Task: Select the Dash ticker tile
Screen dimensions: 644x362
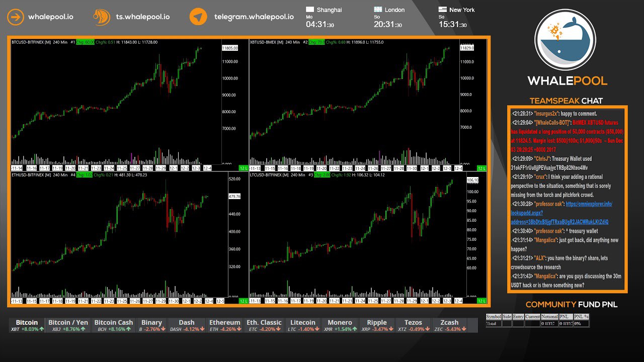Action: click(187, 325)
